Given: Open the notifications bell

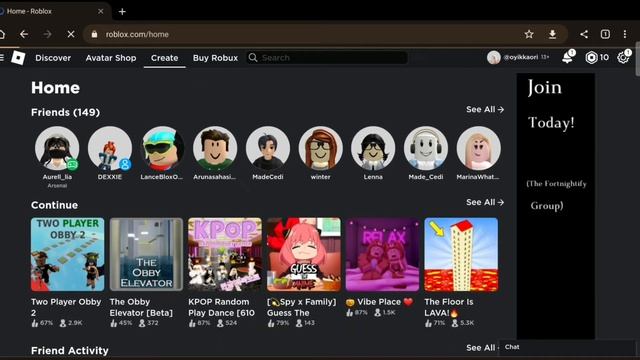Looking at the screenshot, I should 567,58.
